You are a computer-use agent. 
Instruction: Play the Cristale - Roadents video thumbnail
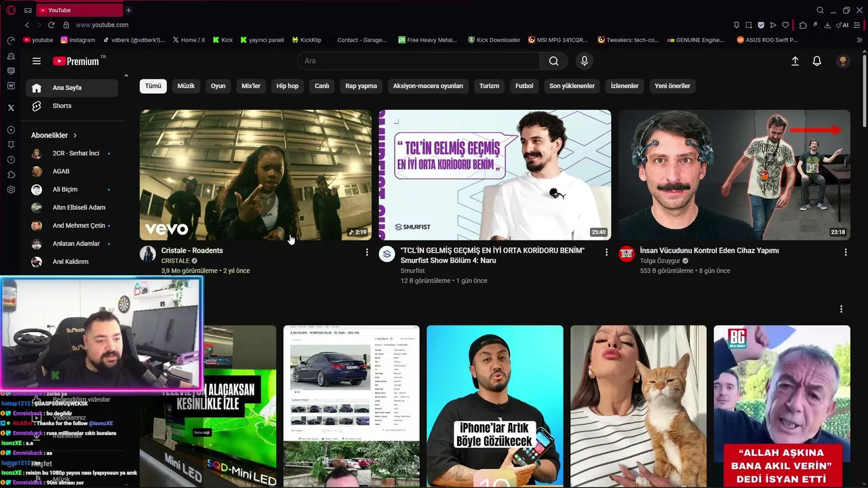point(256,175)
